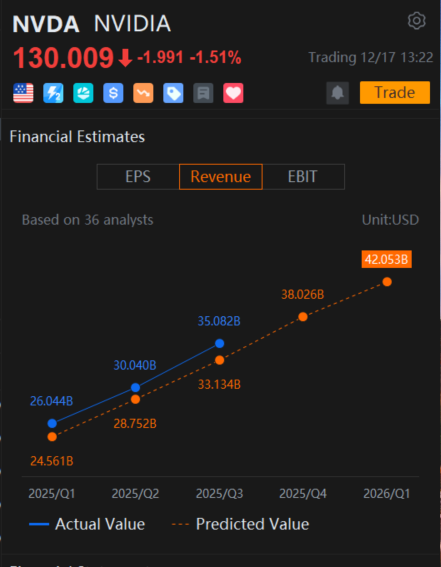Image resolution: width=441 pixels, height=567 pixels.
Task: Click the orange trend line icon
Action: [x=143, y=93]
